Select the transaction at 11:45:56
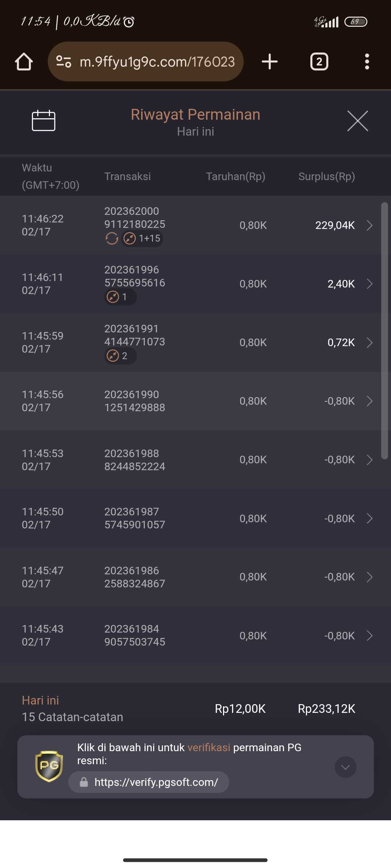 [195, 401]
